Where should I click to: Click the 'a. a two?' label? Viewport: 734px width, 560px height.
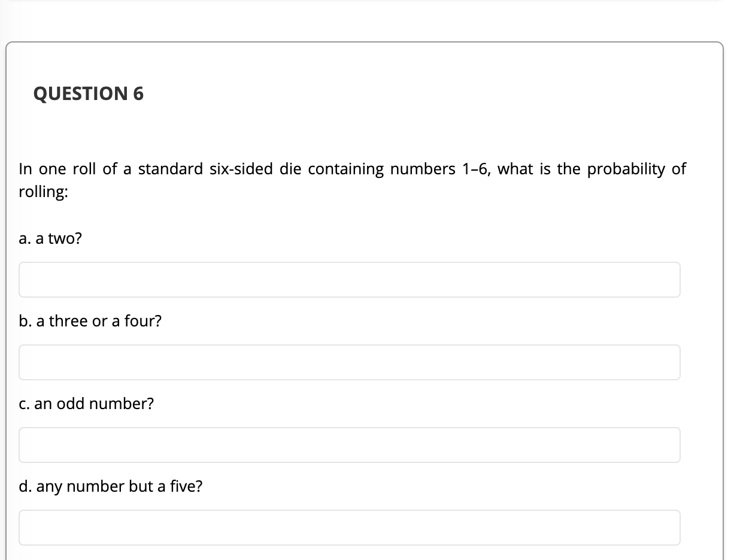(49, 238)
